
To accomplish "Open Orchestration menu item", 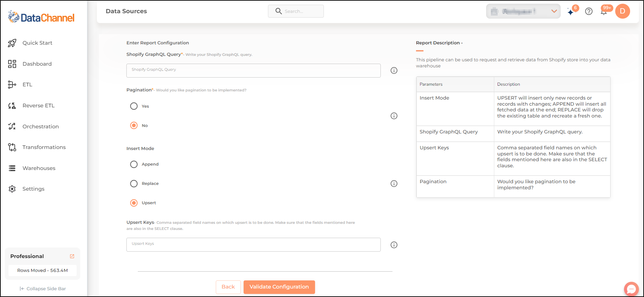I will (x=41, y=127).
